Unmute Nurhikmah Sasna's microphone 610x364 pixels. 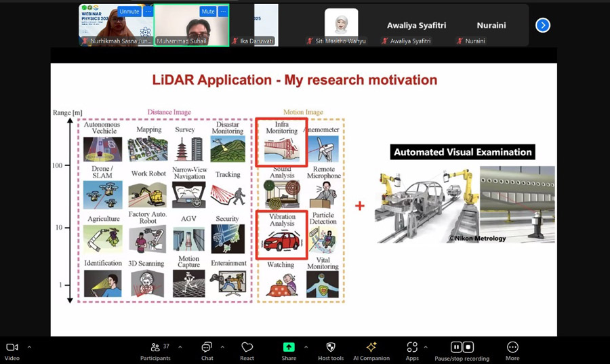[x=129, y=12]
